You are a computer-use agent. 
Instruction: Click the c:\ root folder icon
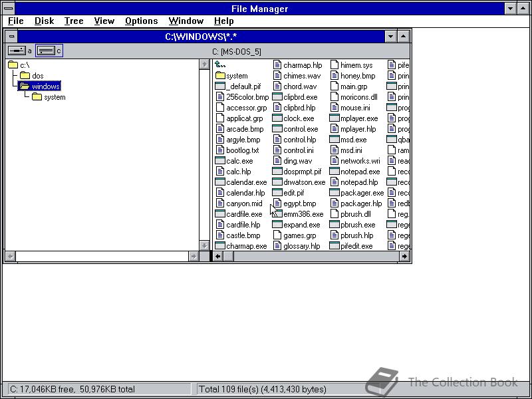pos(13,65)
